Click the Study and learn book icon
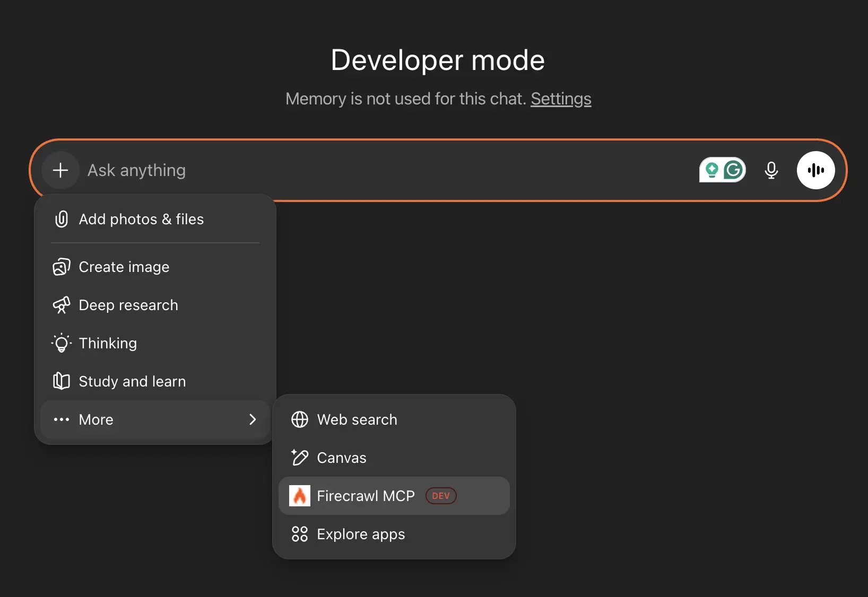Screen dimensions: 868x597 62,381
